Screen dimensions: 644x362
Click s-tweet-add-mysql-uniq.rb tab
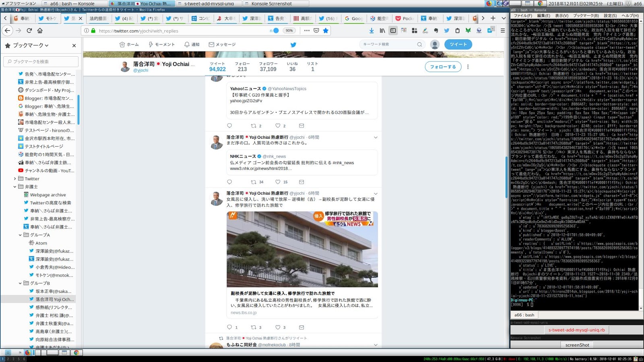(x=576, y=330)
